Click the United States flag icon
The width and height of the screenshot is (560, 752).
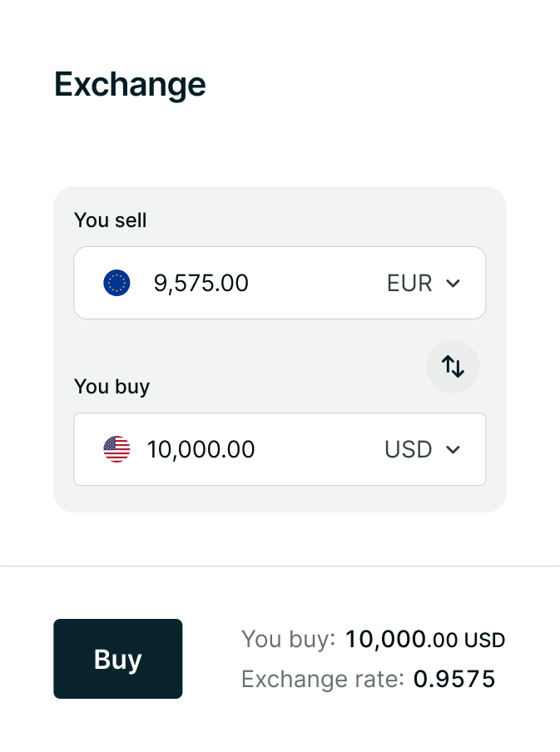116,450
